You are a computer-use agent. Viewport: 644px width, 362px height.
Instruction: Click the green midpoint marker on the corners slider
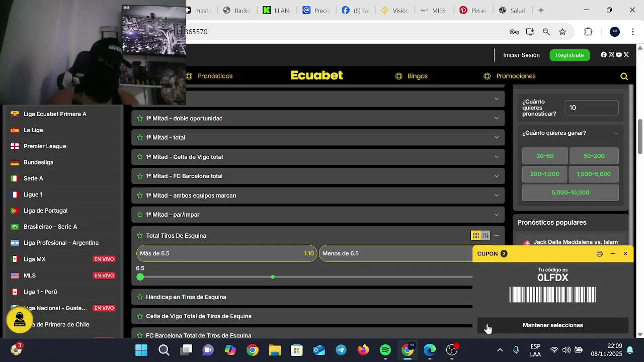coord(273,277)
